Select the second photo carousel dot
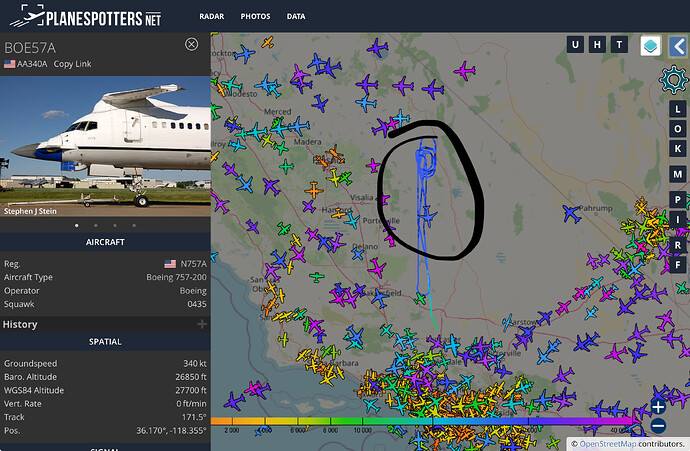Image resolution: width=690 pixels, height=451 pixels. click(x=95, y=225)
